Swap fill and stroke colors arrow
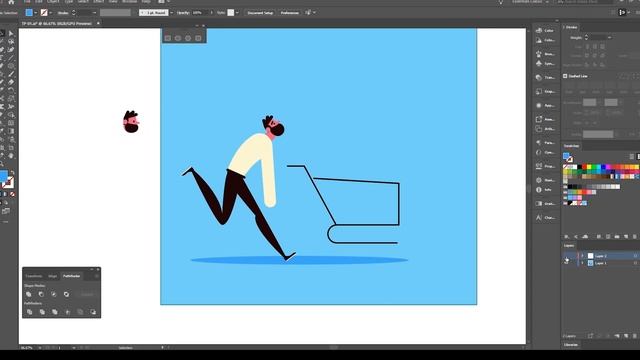640x360 pixels. click(x=12, y=173)
